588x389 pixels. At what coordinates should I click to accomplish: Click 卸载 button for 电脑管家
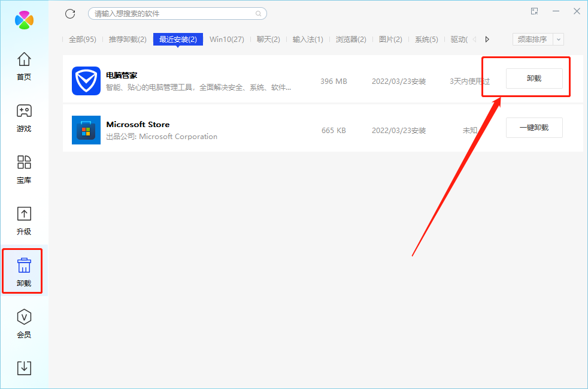534,79
